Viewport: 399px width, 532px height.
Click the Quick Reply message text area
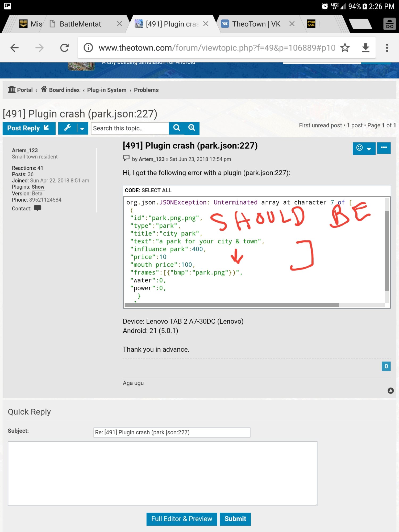(x=163, y=473)
